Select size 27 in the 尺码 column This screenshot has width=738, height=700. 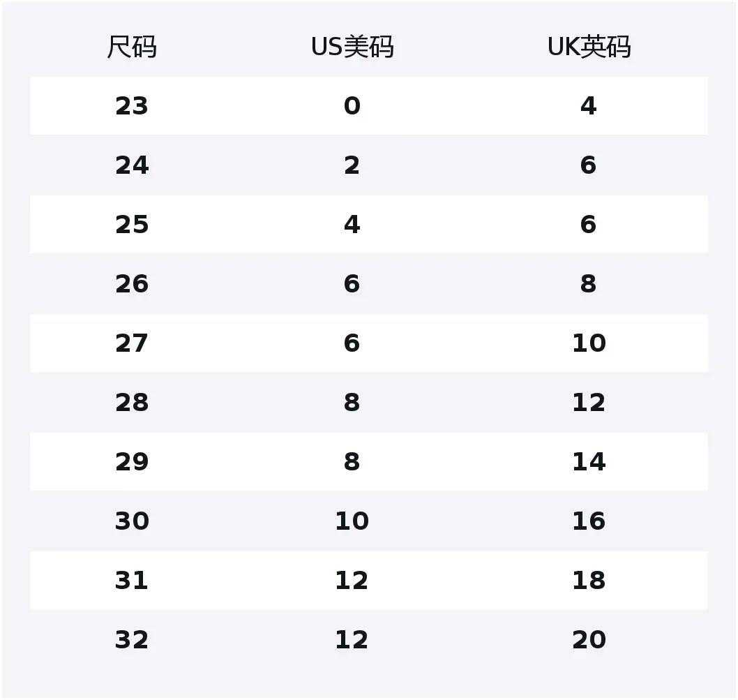(132, 343)
